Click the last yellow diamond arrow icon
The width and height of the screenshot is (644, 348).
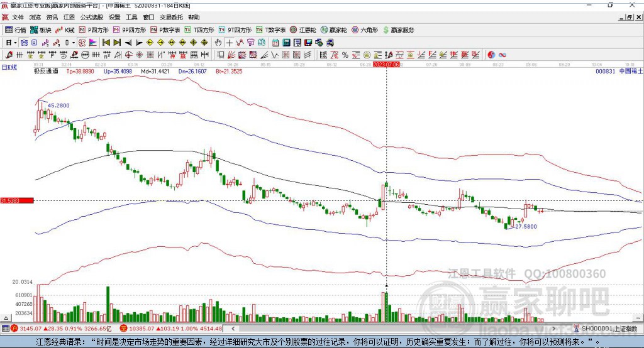coord(204,43)
